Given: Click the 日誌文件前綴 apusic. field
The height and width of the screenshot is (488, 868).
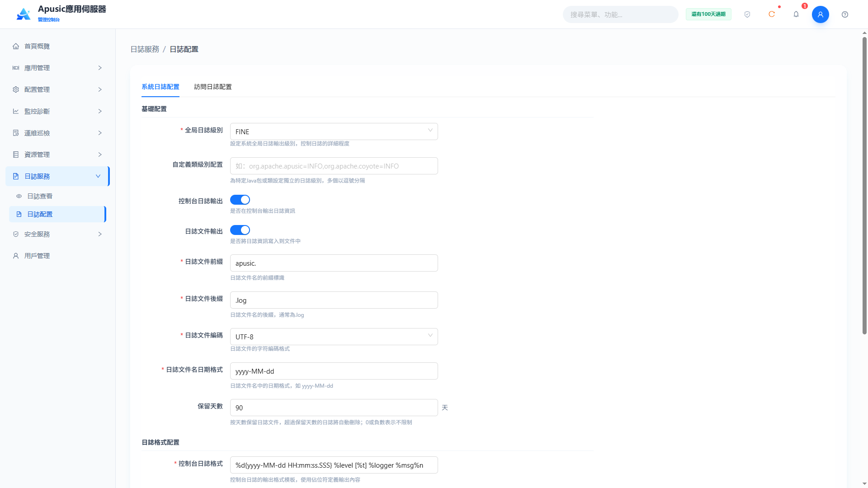Looking at the screenshot, I should coord(334,263).
